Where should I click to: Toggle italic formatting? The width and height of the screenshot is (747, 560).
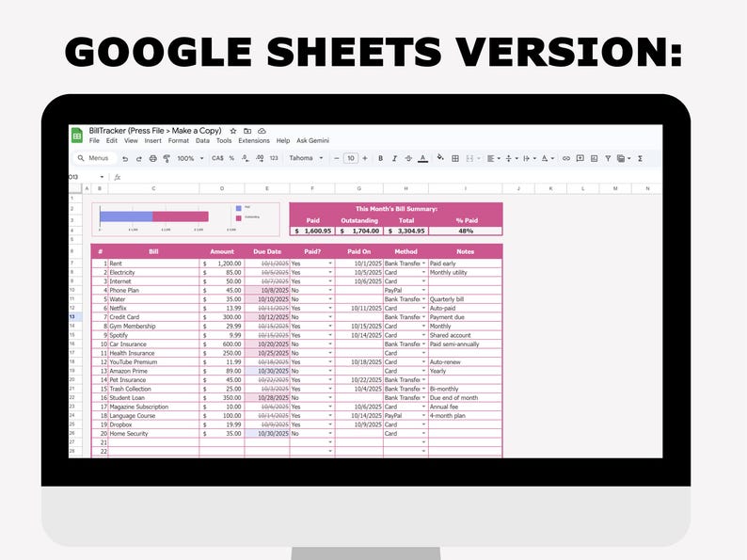click(x=394, y=158)
